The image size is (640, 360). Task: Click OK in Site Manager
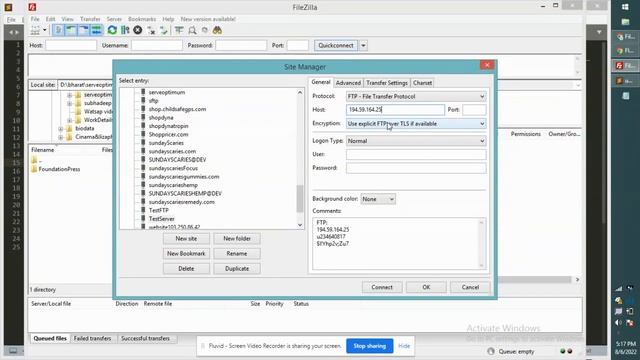[426, 287]
